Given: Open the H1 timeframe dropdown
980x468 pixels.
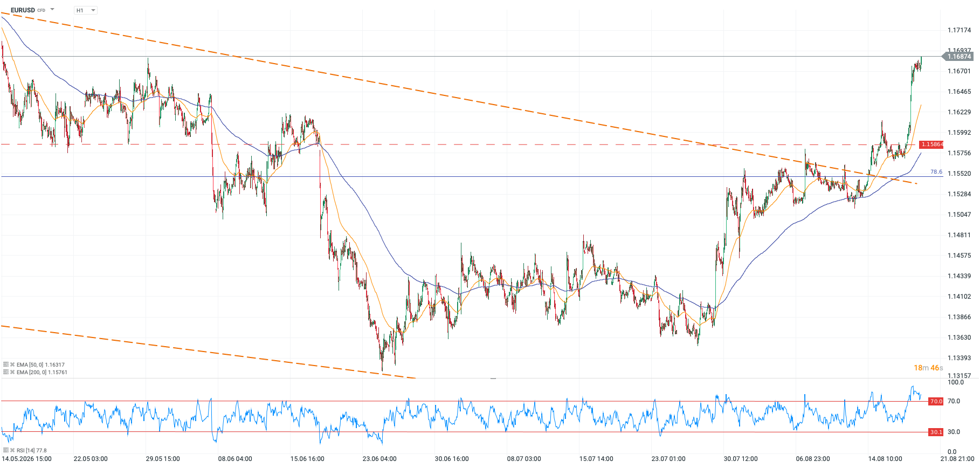Looking at the screenshot, I should [x=86, y=10].
